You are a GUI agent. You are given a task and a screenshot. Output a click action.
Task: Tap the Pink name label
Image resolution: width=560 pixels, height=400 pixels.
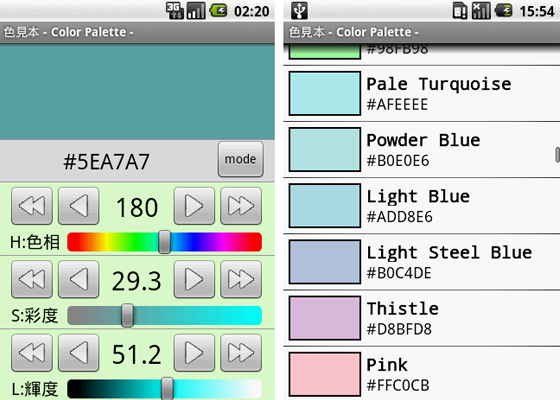tap(387, 365)
